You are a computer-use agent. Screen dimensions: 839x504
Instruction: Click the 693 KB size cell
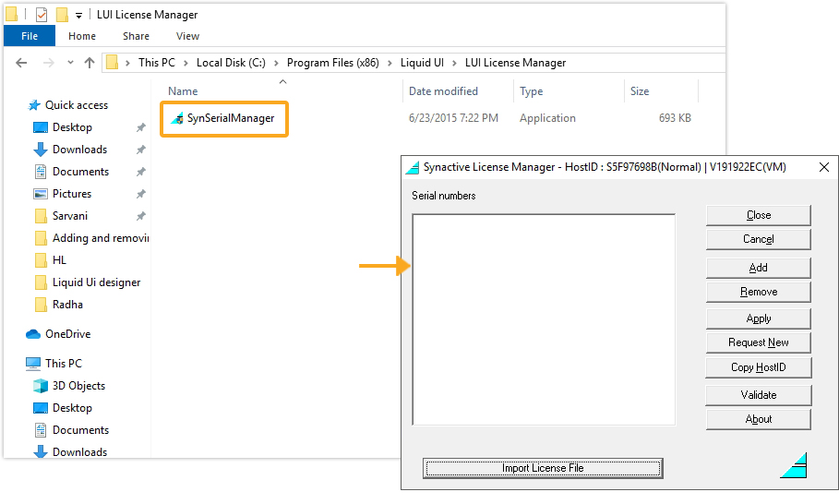point(675,118)
